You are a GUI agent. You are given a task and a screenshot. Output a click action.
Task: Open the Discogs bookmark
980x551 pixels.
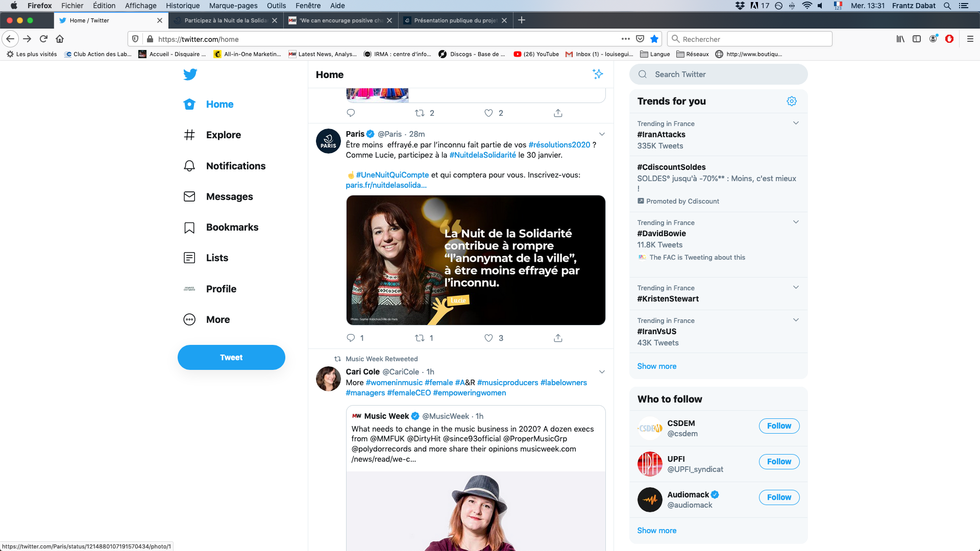[472, 54]
